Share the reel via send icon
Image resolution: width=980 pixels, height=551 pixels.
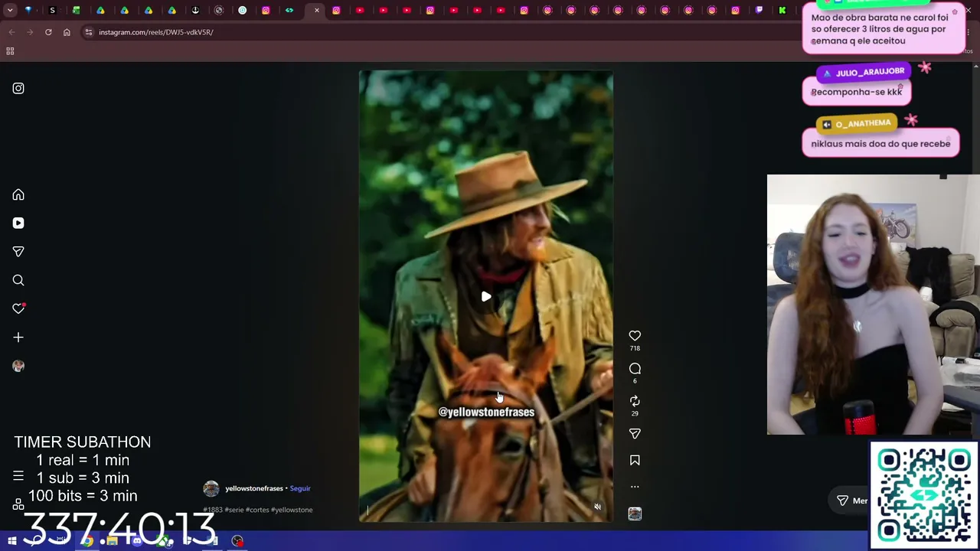click(x=635, y=434)
